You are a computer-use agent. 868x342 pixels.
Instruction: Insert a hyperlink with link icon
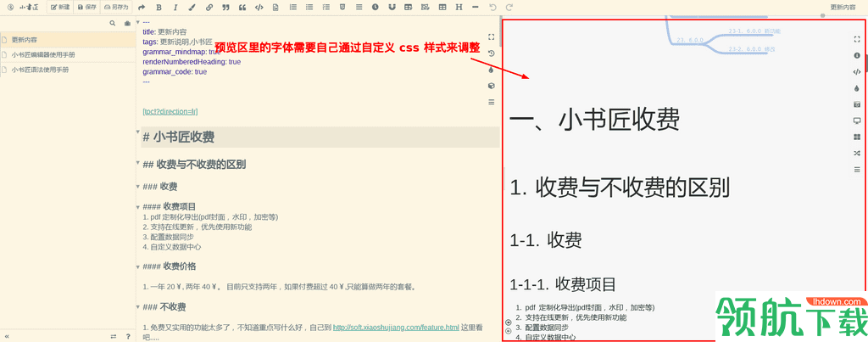tap(209, 7)
